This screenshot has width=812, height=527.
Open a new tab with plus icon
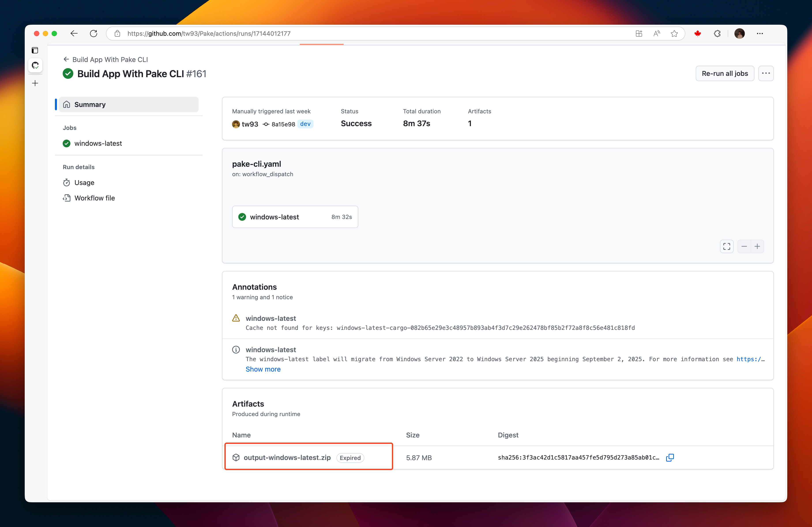click(35, 83)
